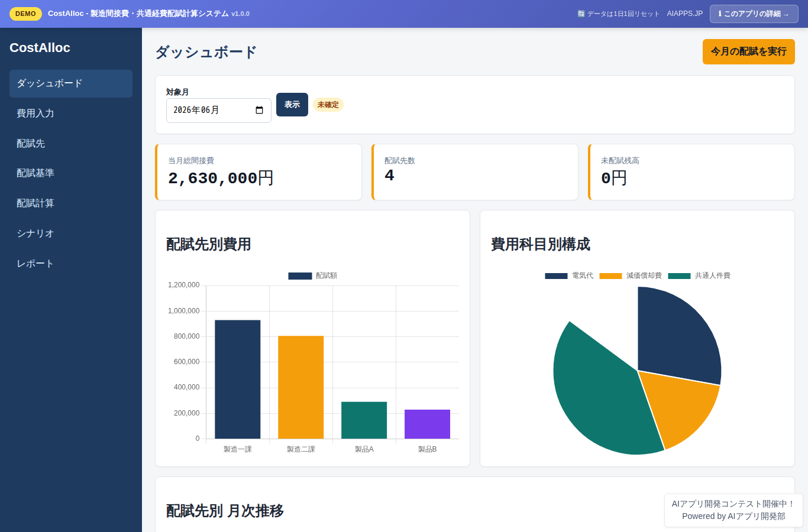The width and height of the screenshot is (808, 532).
Task: Open 配賦先 sidebar item
Action: tap(71, 144)
